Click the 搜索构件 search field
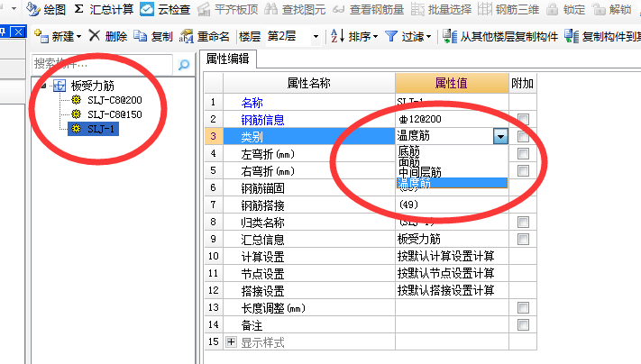 click(x=102, y=64)
